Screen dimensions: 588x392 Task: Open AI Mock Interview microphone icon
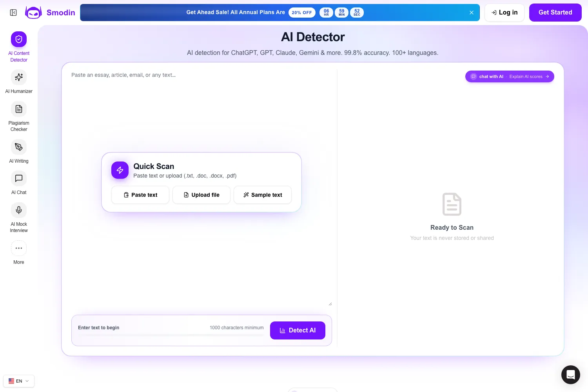[19, 210]
